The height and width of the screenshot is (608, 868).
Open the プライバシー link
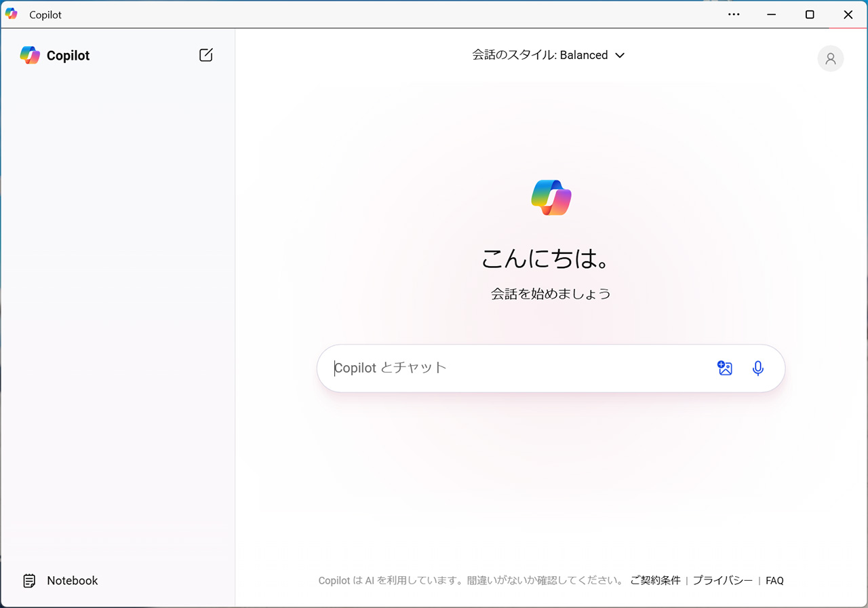click(722, 581)
